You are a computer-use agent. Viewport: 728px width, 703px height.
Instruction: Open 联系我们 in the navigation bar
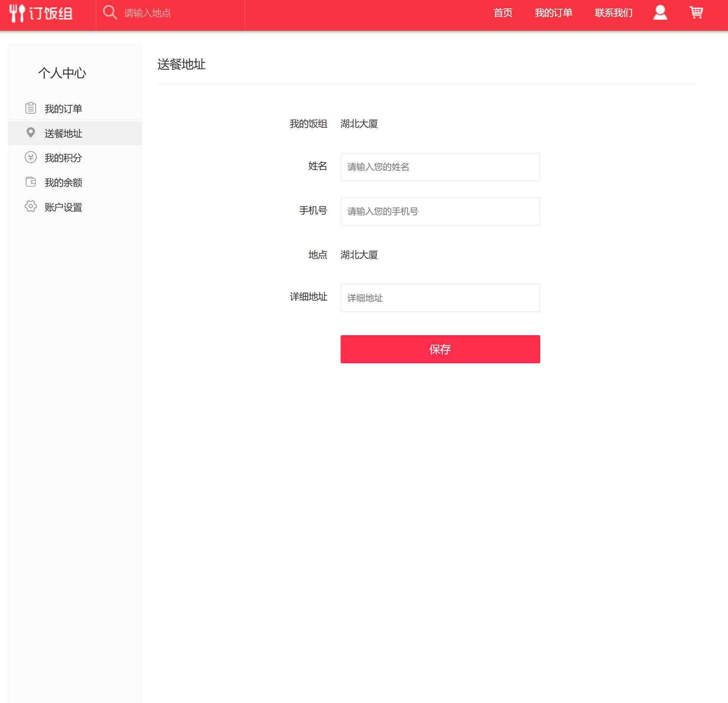coord(613,13)
